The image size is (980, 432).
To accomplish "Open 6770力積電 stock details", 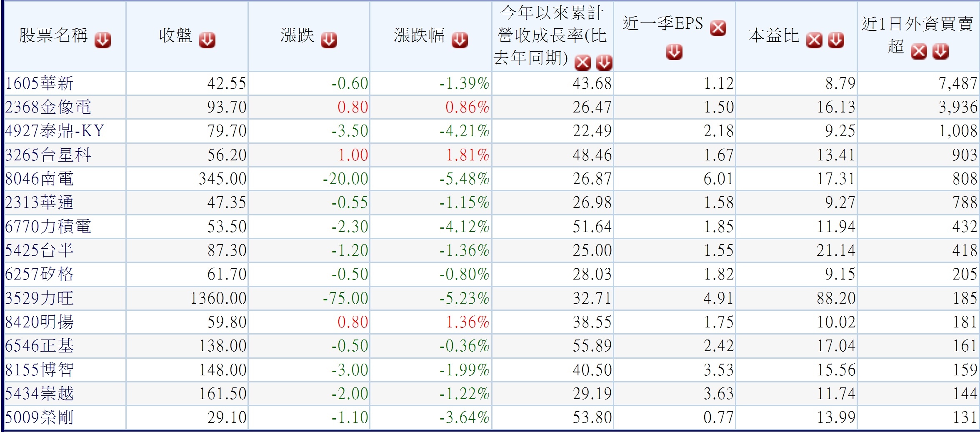I will point(48,227).
